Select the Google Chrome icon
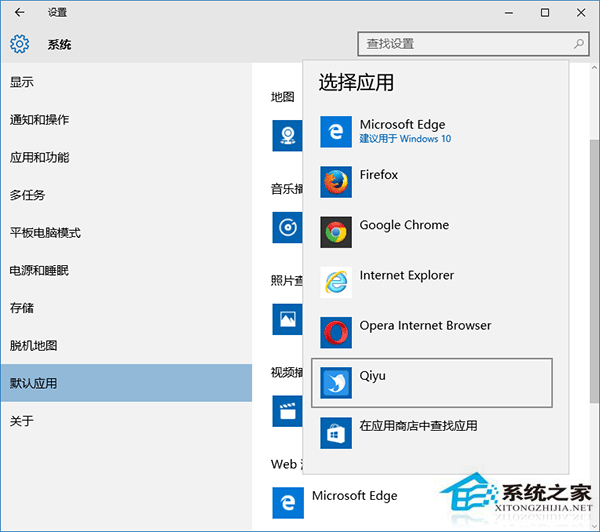 (x=336, y=232)
